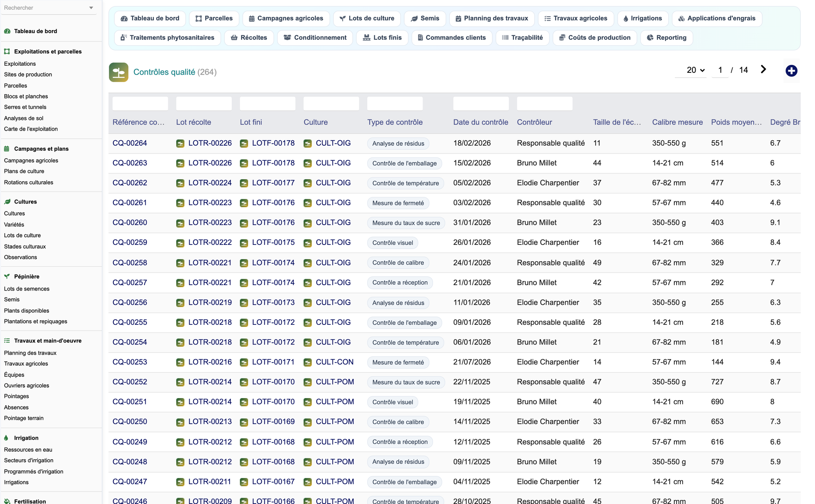Click the Cultures leaf icon in sidebar
The height and width of the screenshot is (504, 815).
(x=7, y=202)
